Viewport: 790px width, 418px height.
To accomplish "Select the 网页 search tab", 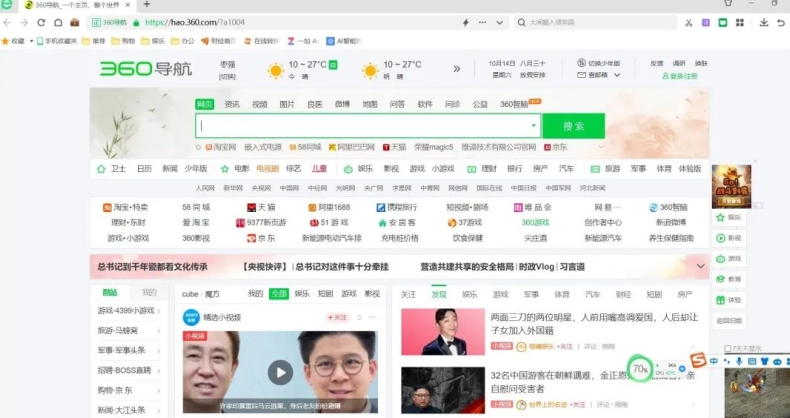I will click(x=205, y=104).
